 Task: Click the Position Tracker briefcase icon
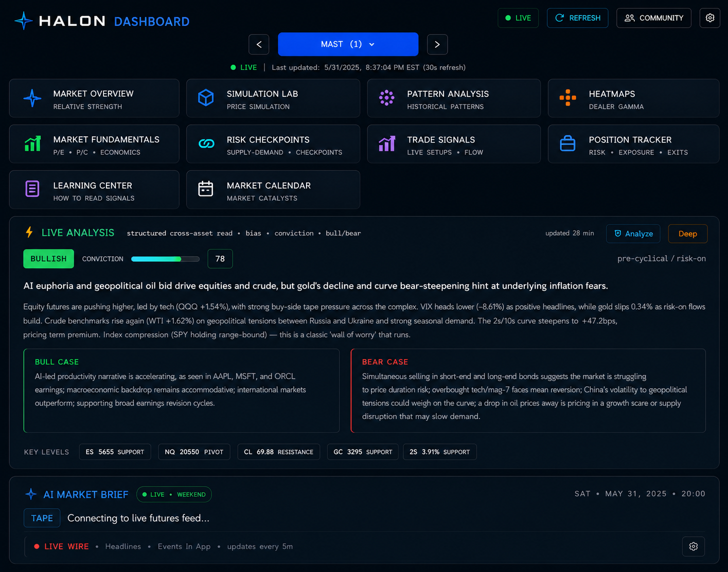567,144
